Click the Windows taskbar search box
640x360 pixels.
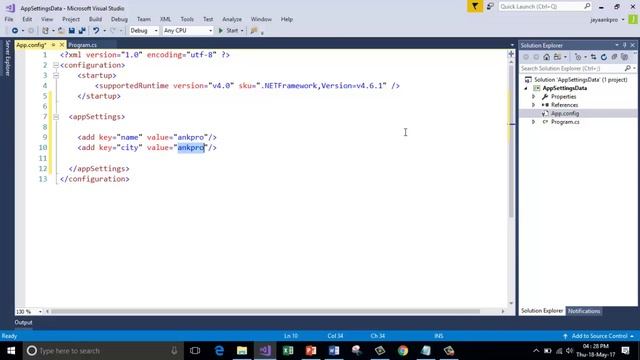click(103, 351)
